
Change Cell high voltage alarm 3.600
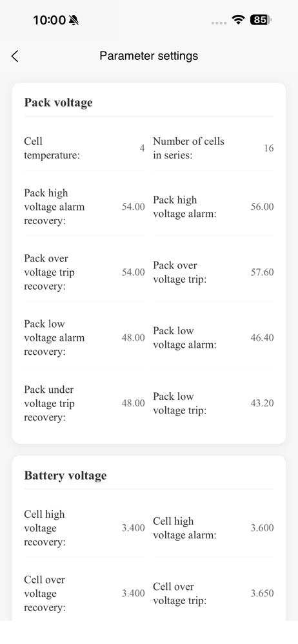point(262,528)
